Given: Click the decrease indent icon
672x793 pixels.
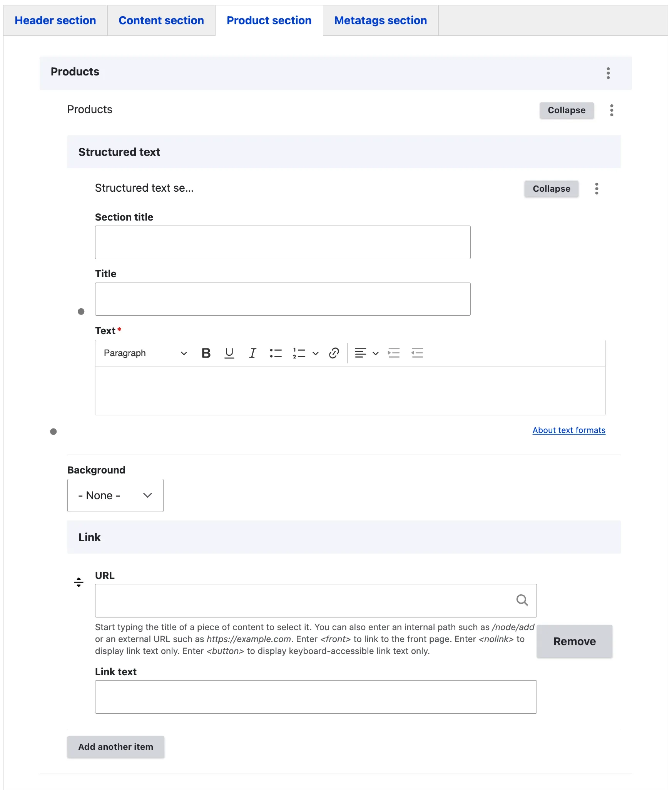Looking at the screenshot, I should (417, 353).
